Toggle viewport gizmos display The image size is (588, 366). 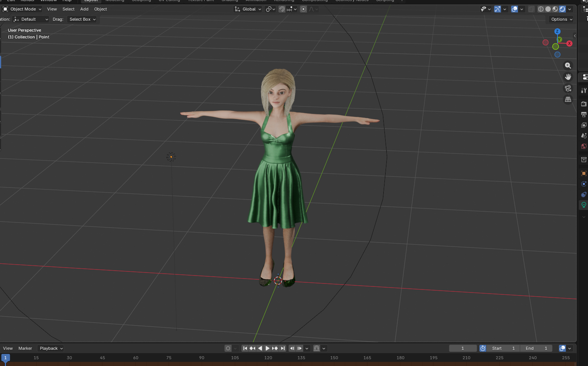click(497, 9)
